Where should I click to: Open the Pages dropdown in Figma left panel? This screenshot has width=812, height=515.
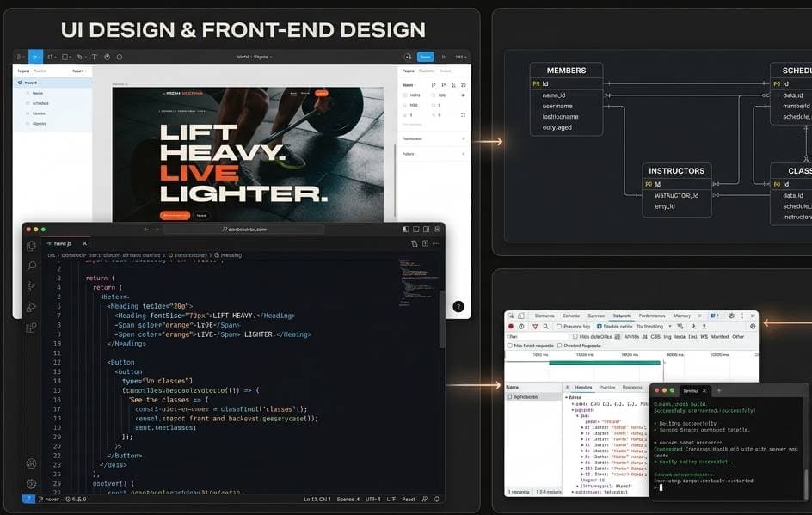click(x=79, y=71)
